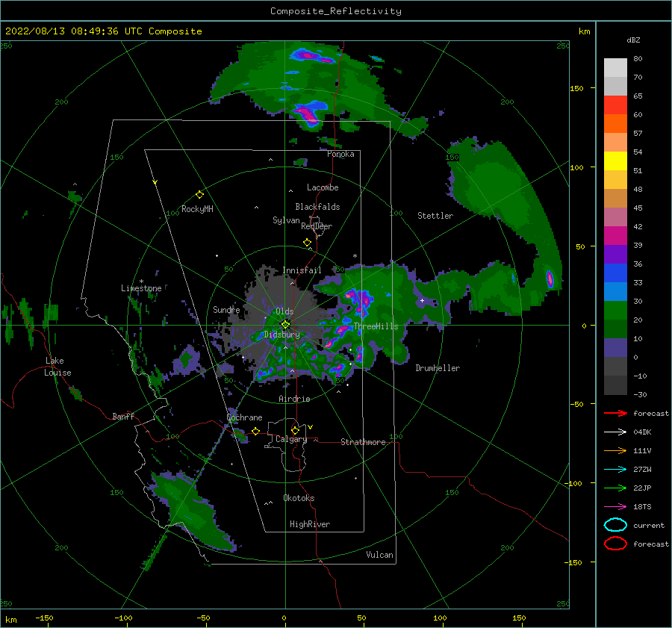Screen dimensions: 672x628
Task: Click the current legend label
Action: 649,526
